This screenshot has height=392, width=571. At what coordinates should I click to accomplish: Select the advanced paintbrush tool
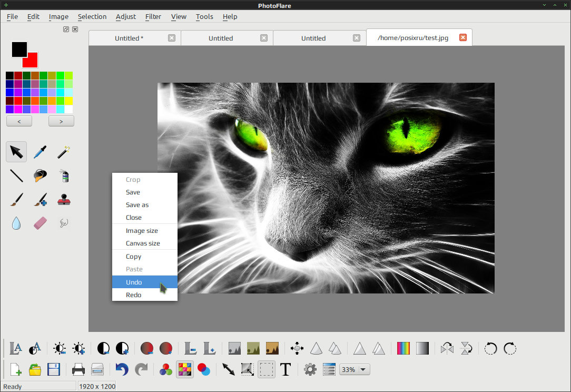click(x=40, y=200)
